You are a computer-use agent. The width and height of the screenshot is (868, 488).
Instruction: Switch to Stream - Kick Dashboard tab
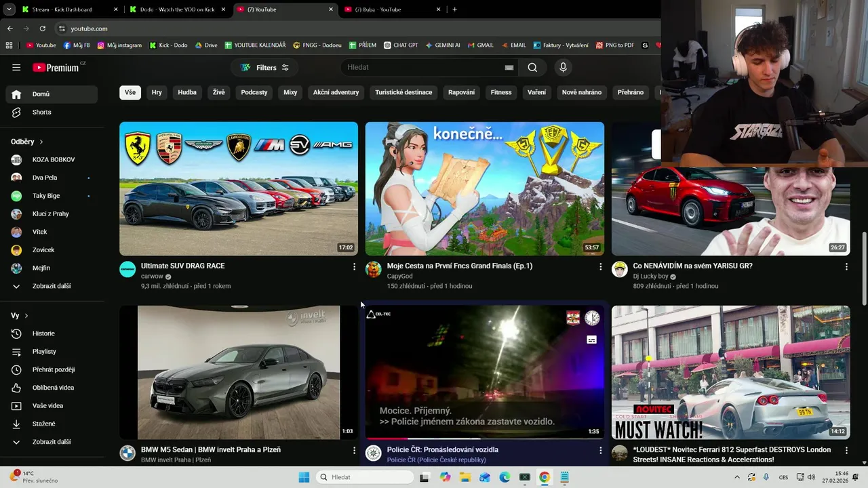pos(70,9)
